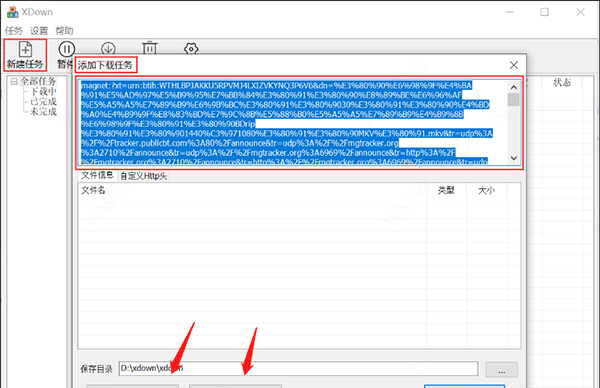Click the URL box scroll down arrow
The height and width of the screenshot is (388, 600).
[514, 158]
